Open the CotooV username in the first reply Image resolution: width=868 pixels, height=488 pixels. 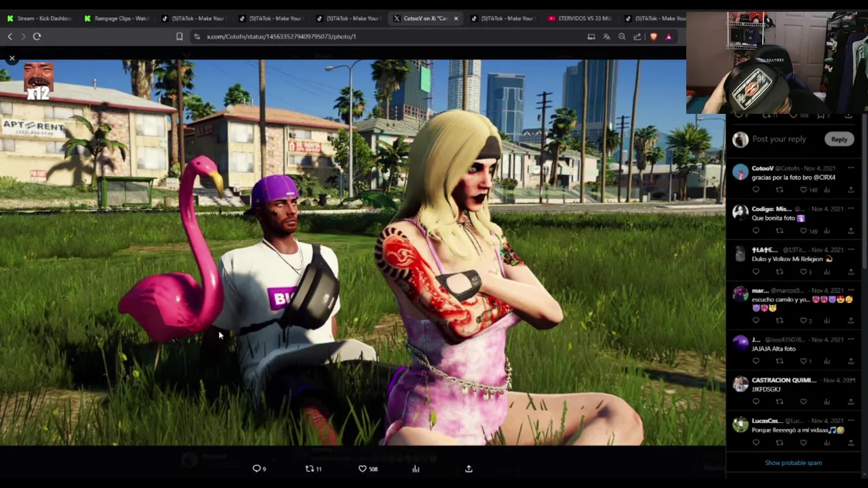pos(762,168)
